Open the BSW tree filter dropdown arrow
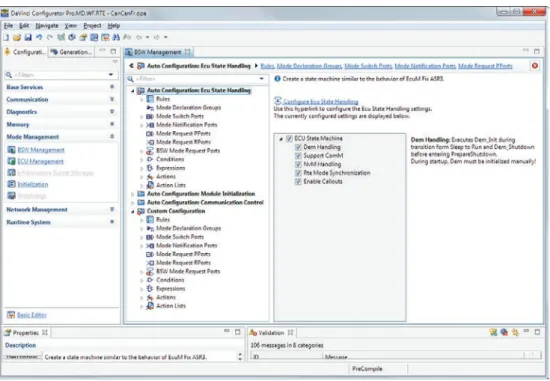Screen dimensions: 550x381 tap(262, 79)
